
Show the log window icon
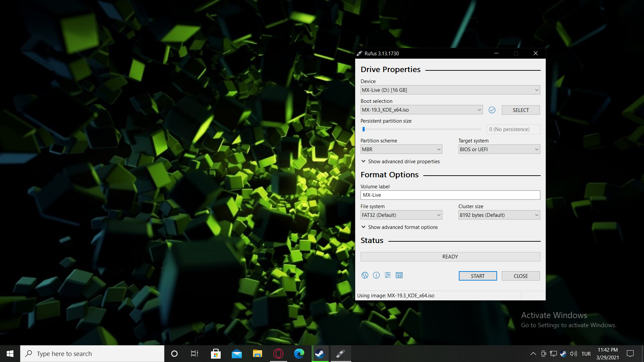click(399, 275)
